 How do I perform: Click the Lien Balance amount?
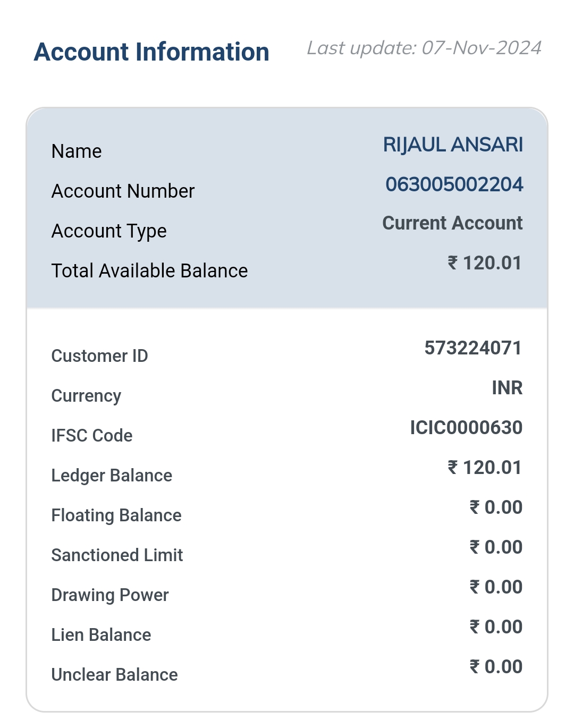pos(496,627)
